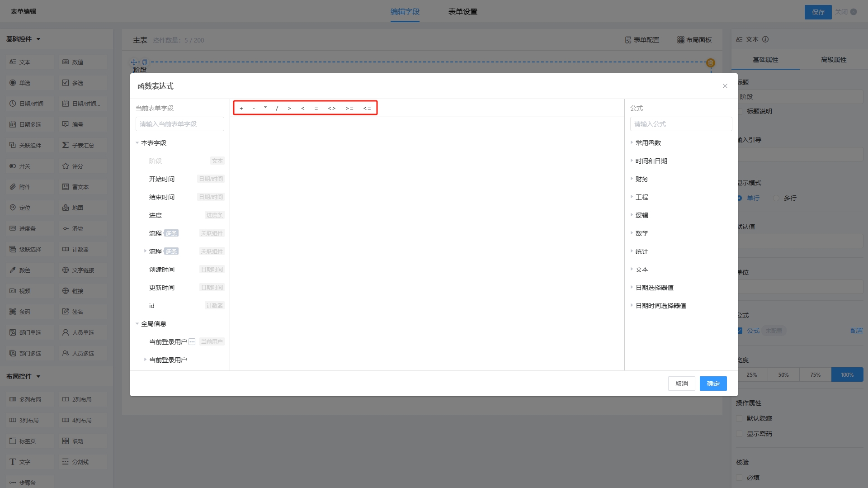This screenshot has height=488, width=868.
Task: Collapse the 基础控件 section dropdown
Action: pyautogui.click(x=38, y=39)
